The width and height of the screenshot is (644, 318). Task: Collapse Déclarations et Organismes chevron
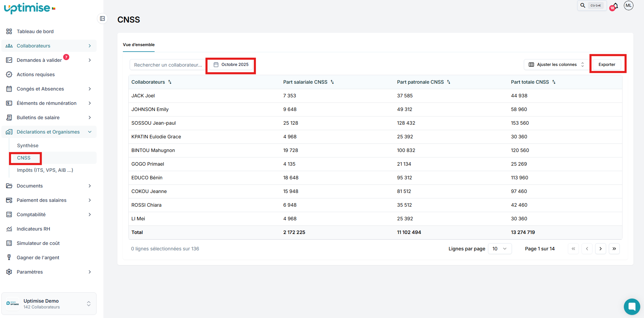90,132
